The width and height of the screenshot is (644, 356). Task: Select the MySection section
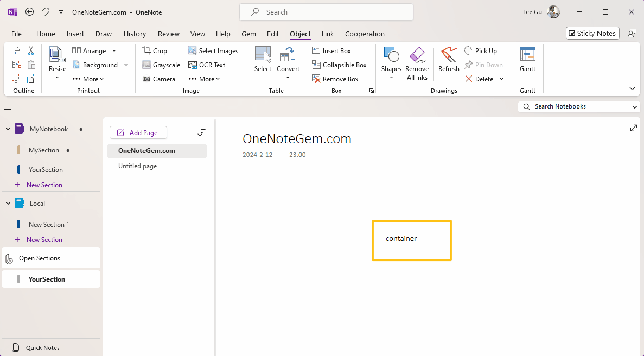click(x=44, y=150)
